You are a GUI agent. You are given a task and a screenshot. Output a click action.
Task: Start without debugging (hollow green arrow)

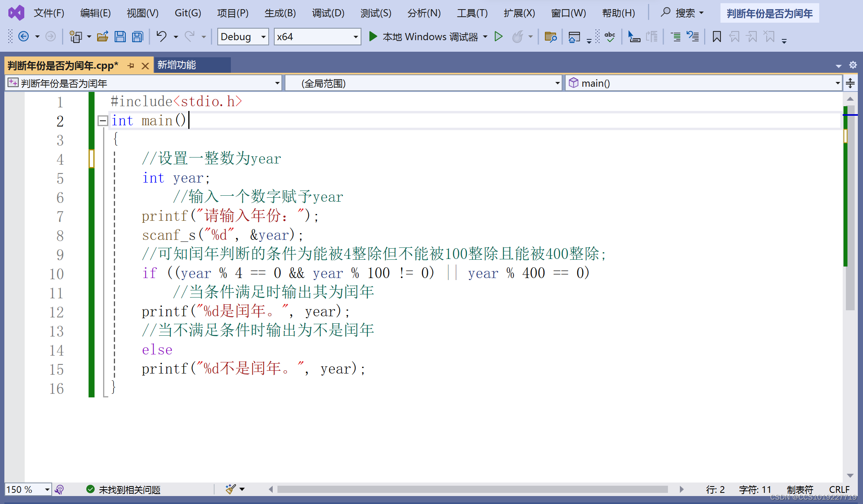tap(498, 37)
